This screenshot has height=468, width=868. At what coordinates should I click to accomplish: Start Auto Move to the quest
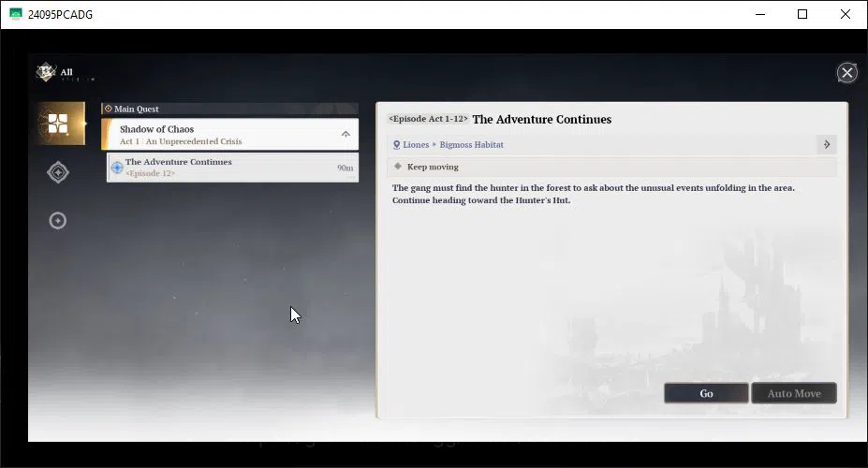(794, 393)
